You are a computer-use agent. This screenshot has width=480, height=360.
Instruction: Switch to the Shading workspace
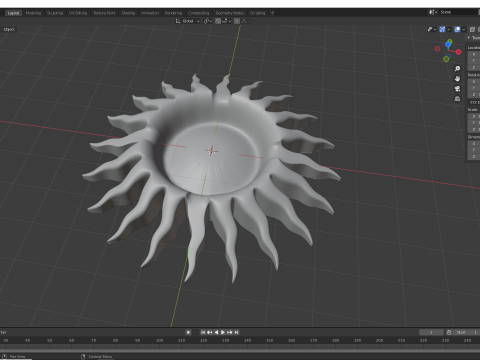coord(128,13)
